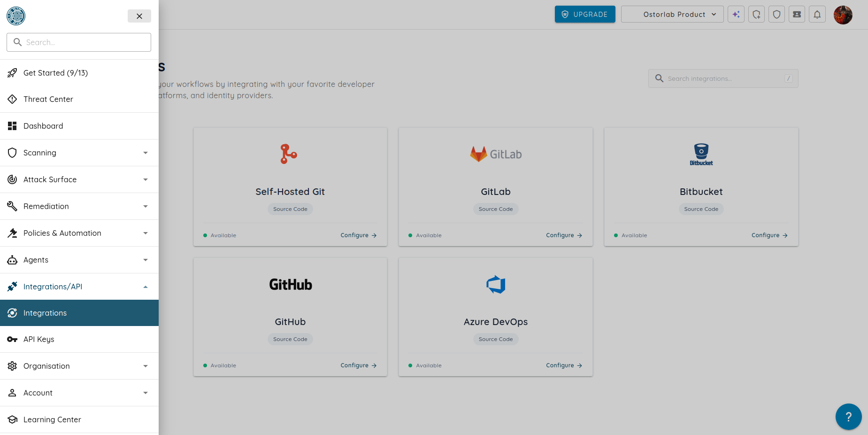Configure the GitHub integration
Viewport: 868px width, 435px height.
click(359, 365)
